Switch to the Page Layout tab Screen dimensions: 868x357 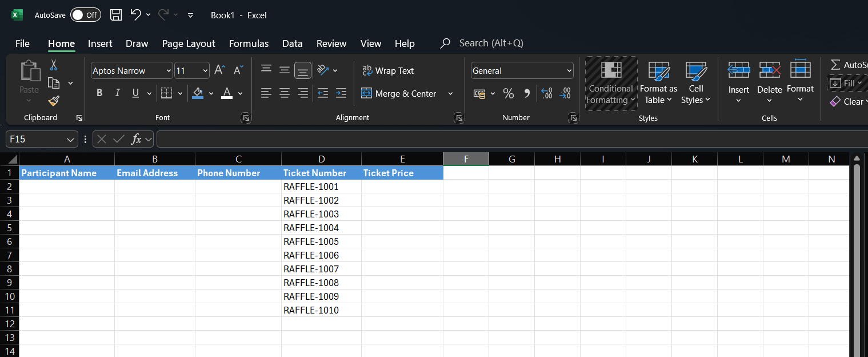189,43
